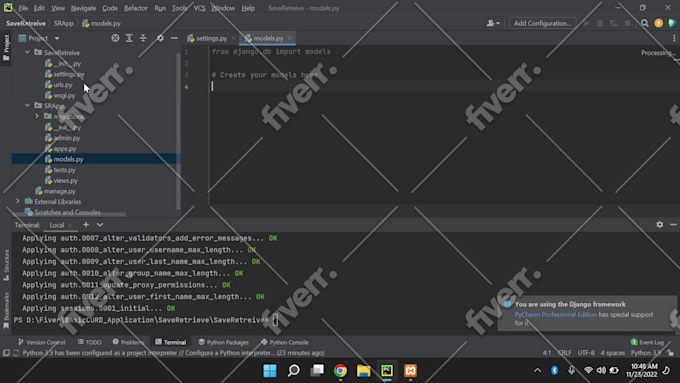
Task: Open manage.py in project tree
Action: coord(59,191)
